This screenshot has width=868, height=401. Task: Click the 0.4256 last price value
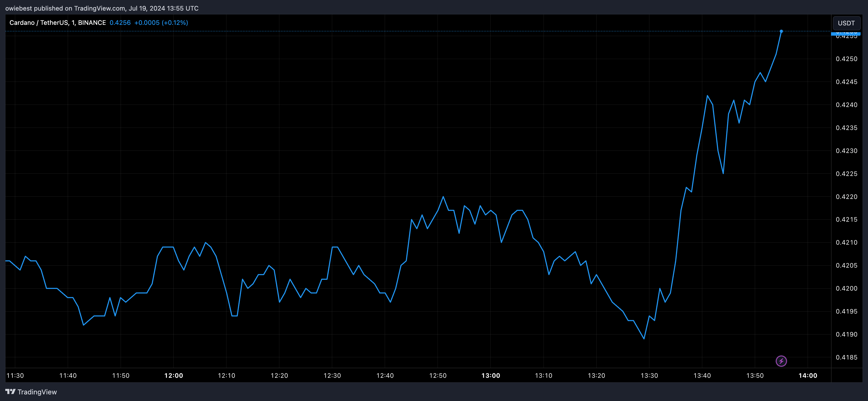[x=120, y=22]
